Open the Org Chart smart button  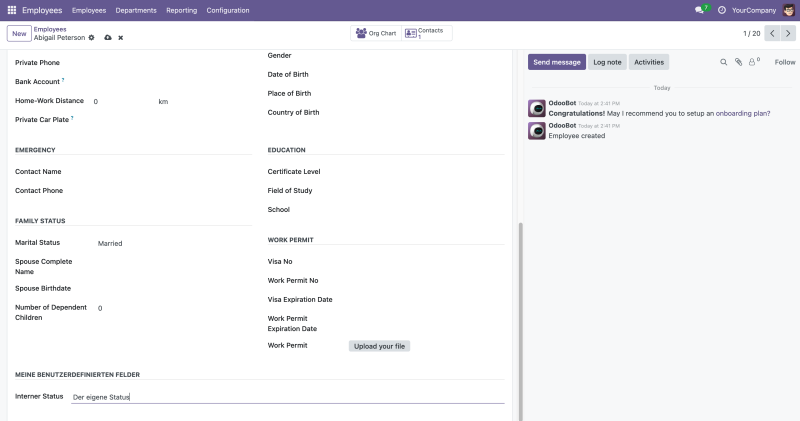pyautogui.click(x=376, y=33)
